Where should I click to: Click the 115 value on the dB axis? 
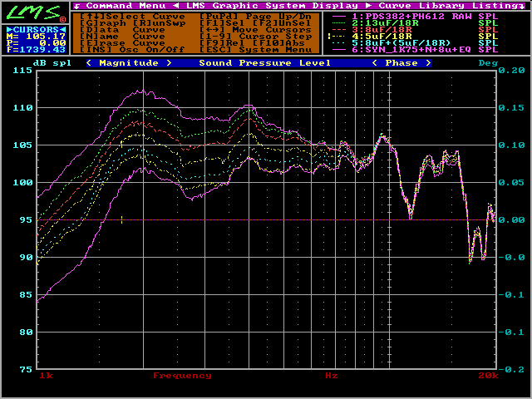(x=22, y=71)
